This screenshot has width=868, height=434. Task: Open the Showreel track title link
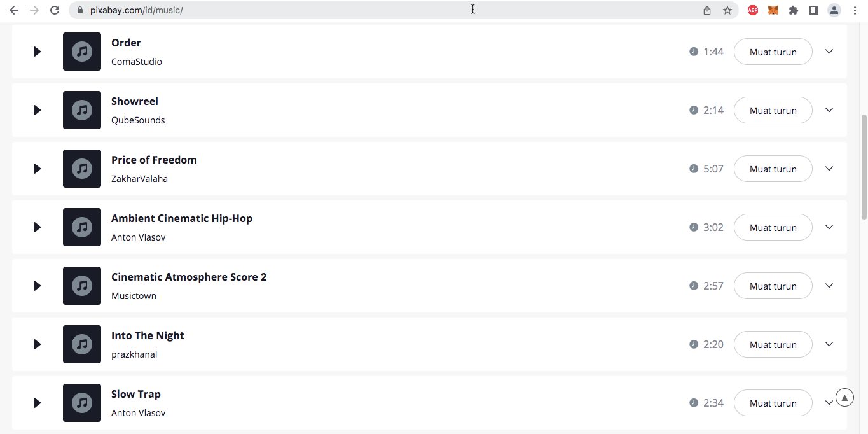[x=135, y=101]
